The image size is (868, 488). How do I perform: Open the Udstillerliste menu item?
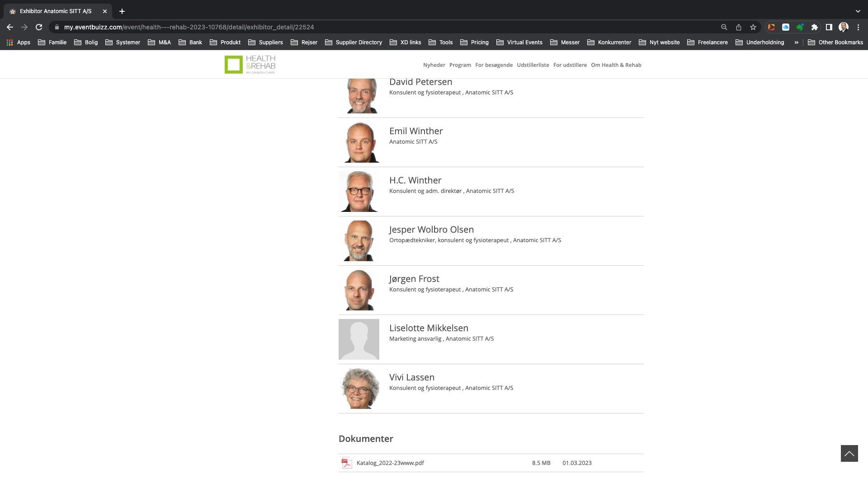(533, 65)
